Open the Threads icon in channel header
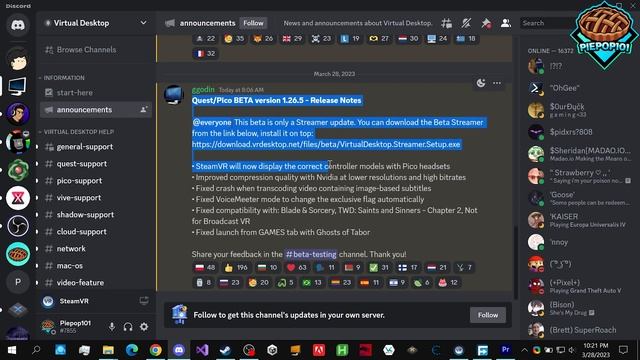640x360 pixels. tap(446, 23)
